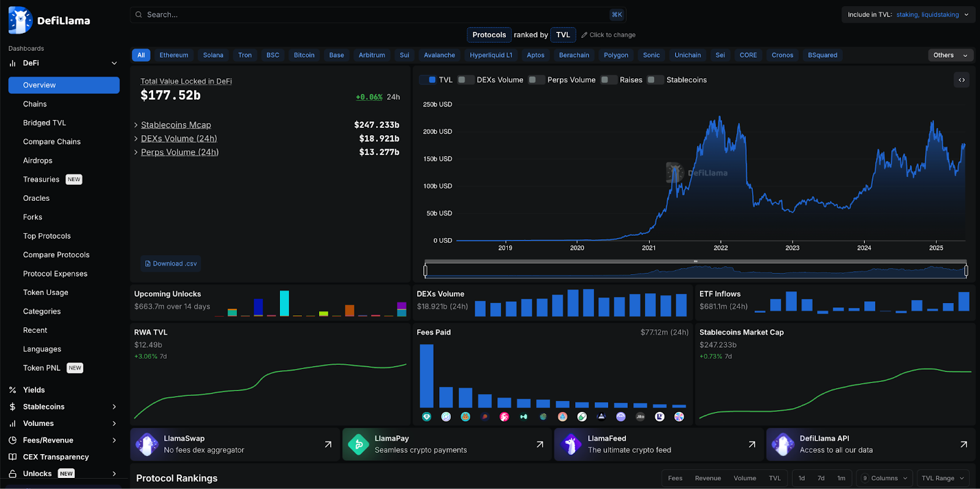The image size is (980, 489).
Task: Toggle the TVL chart series
Action: pos(428,80)
